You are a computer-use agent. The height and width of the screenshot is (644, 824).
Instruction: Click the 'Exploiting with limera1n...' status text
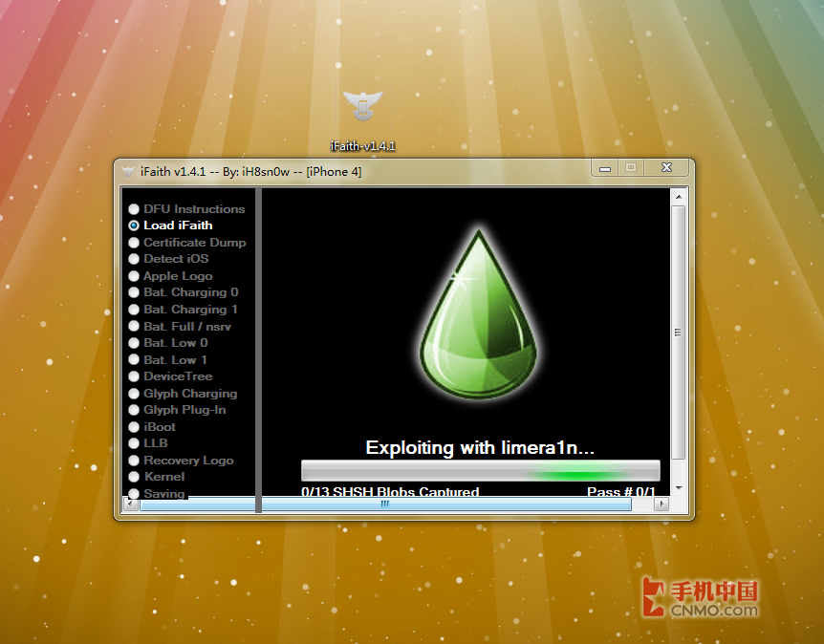(480, 447)
